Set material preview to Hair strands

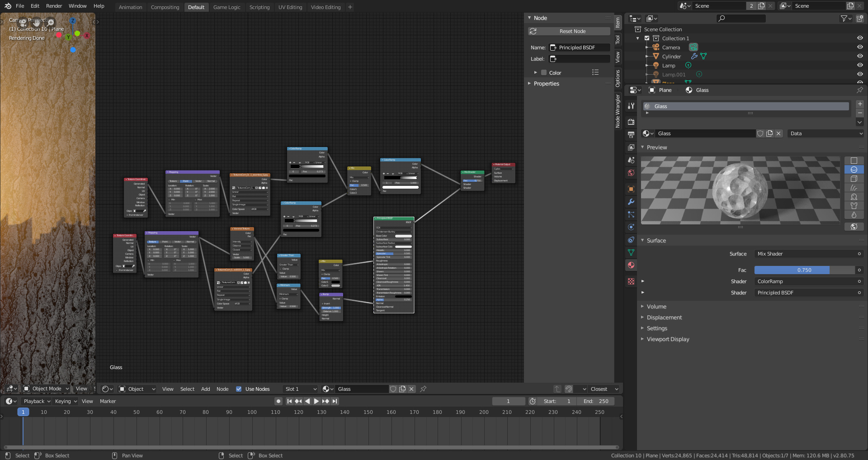(854, 188)
